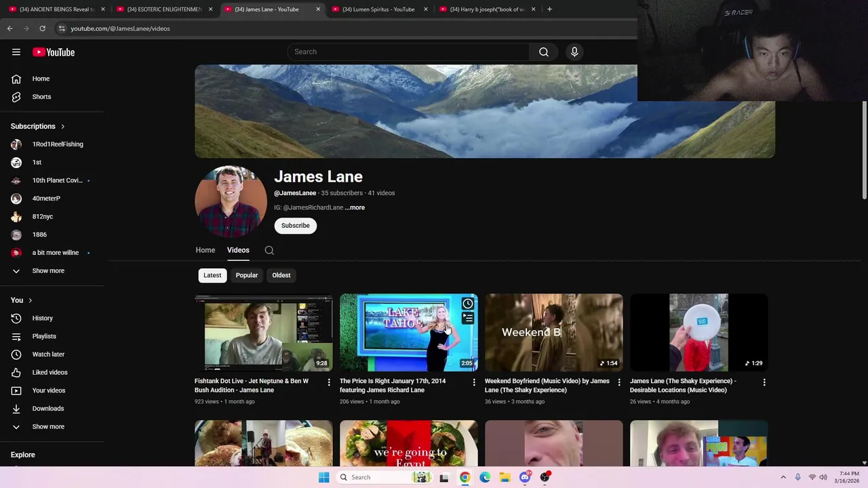Viewport: 868px width, 488px height.
Task: Open Microsoft Edge from the taskbar
Action: point(485,477)
